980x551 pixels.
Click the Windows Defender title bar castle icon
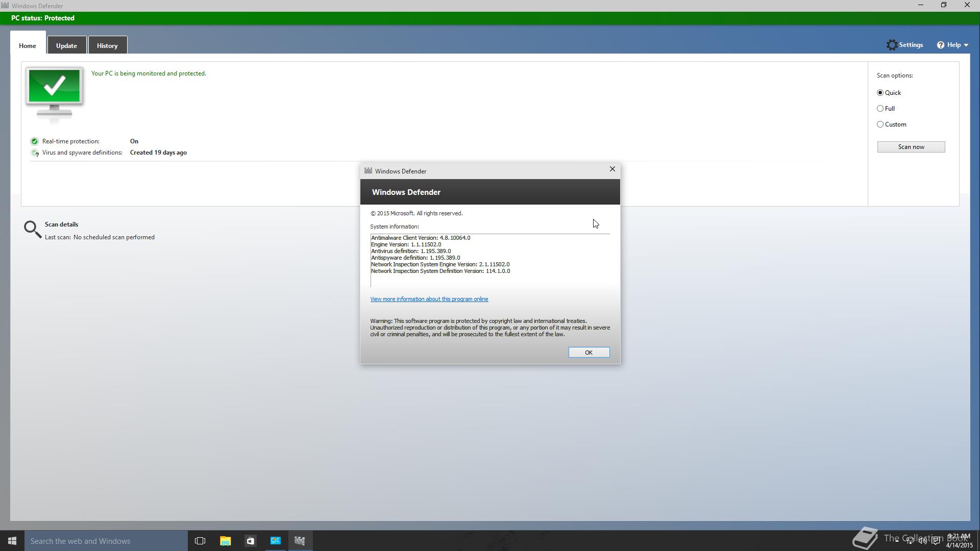5,6
